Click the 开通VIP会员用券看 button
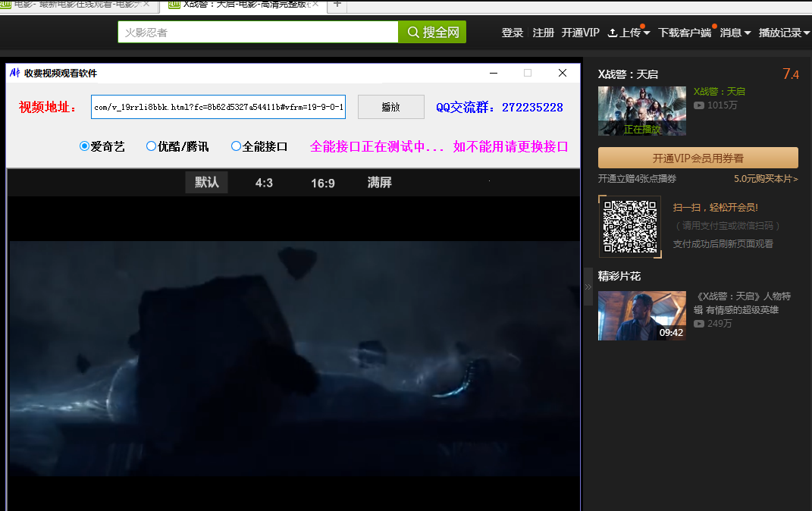 (698, 158)
